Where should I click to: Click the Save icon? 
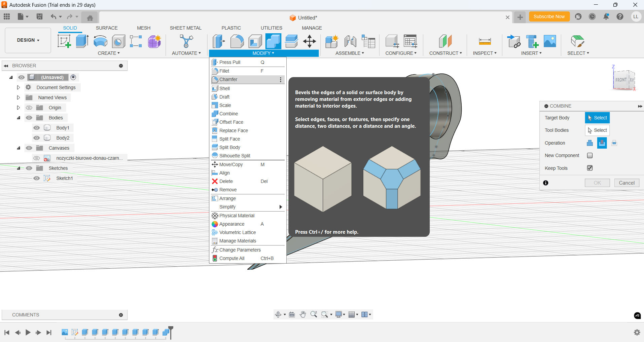pos(39,16)
